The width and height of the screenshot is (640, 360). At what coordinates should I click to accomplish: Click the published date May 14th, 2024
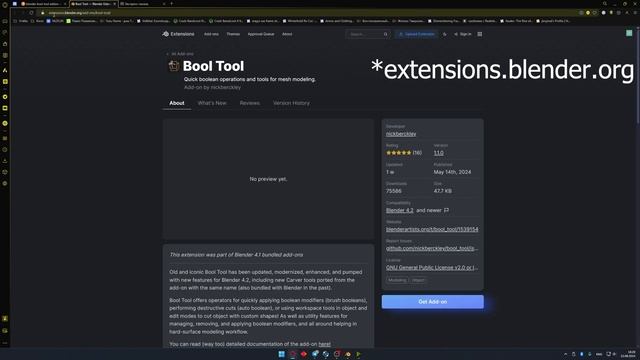point(452,172)
